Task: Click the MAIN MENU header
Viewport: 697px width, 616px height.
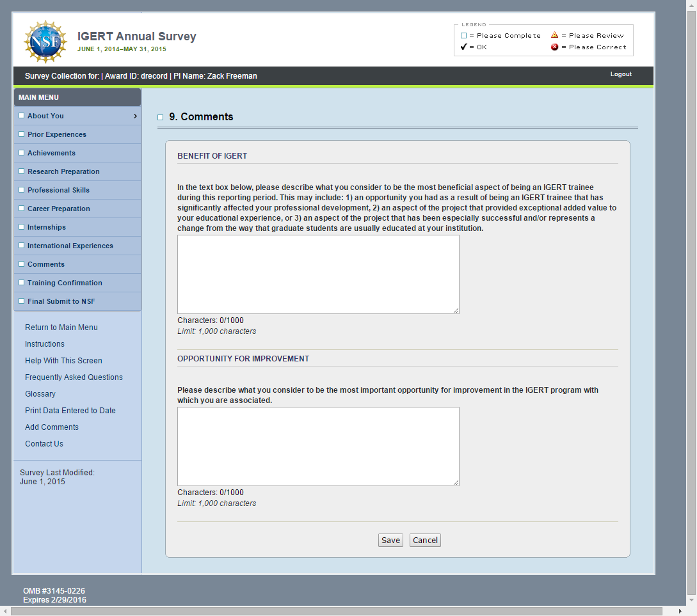Action: coord(77,97)
